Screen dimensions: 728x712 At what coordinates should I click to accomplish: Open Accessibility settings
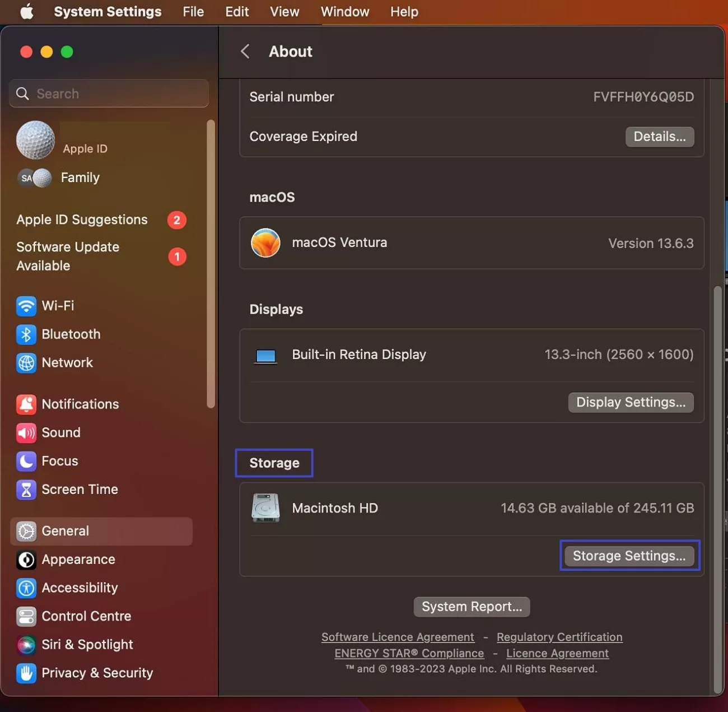[x=26, y=588]
